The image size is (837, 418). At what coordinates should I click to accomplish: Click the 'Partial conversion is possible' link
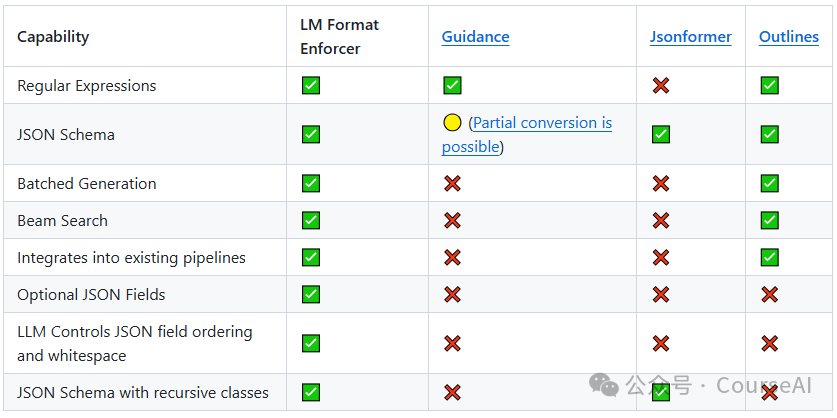click(541, 124)
